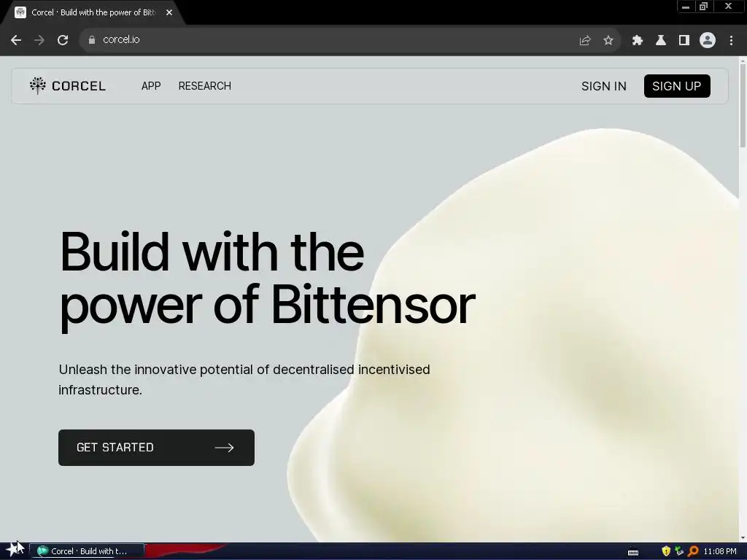
Task: Open the Chrome three-dot menu
Action: coord(731,41)
